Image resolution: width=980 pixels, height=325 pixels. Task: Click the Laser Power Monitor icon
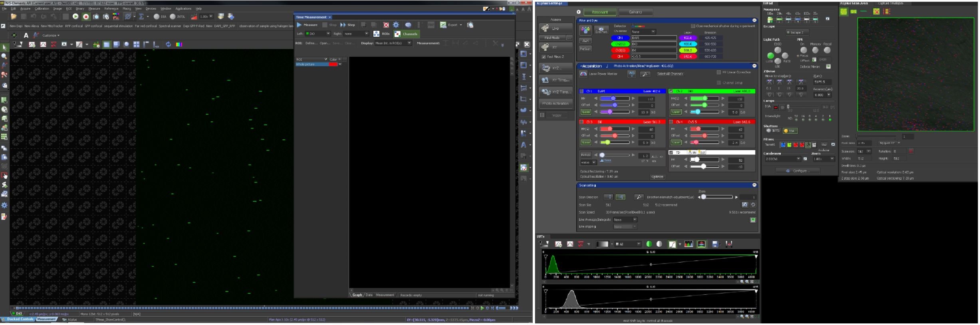pyautogui.click(x=583, y=74)
